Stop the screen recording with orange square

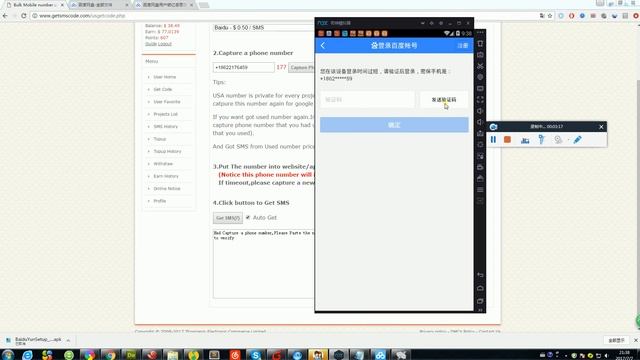click(507, 140)
